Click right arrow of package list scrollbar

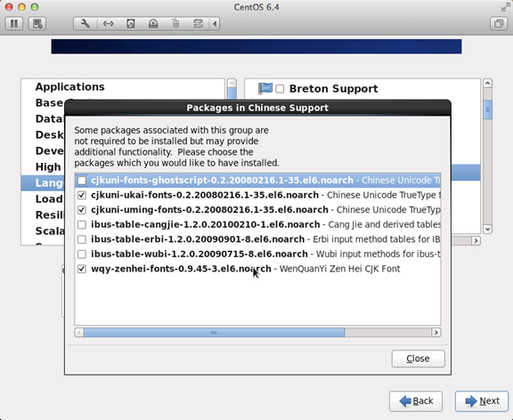[x=436, y=333]
